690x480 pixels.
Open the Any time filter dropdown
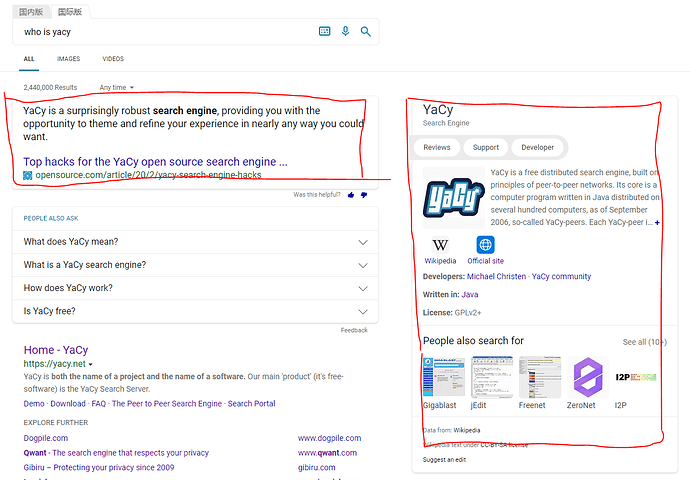click(x=117, y=88)
